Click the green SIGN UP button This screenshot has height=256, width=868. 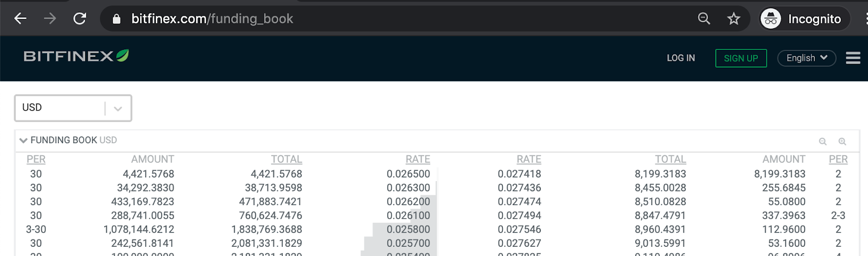pyautogui.click(x=741, y=58)
